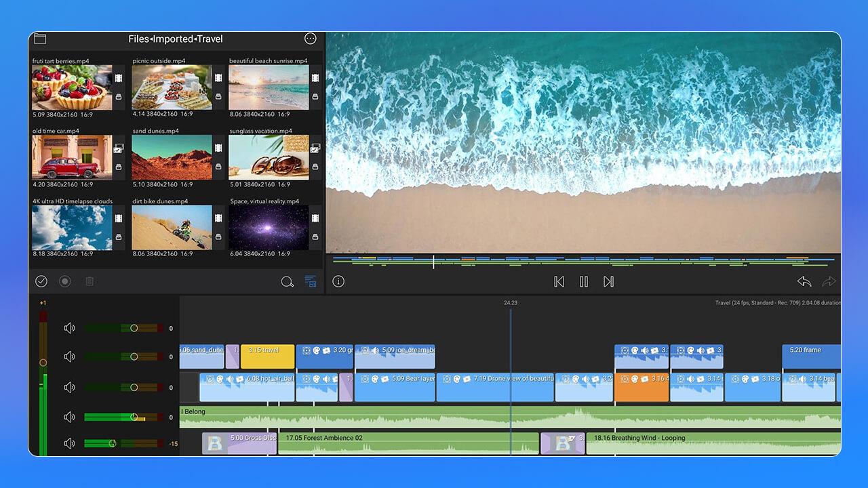Select the 6.08 hot_air_ball clip
Screen dimensions: 868x488
coord(248,387)
